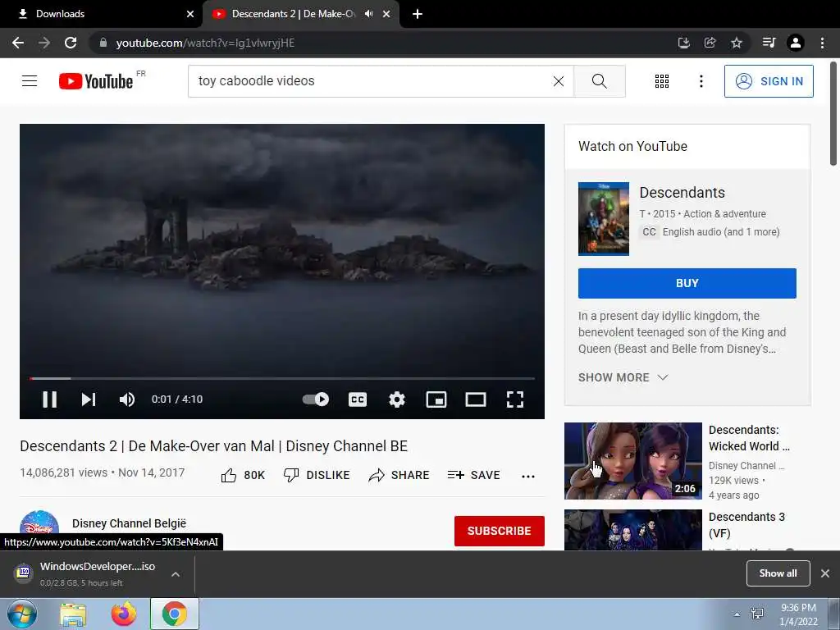The image size is (840, 630).
Task: Expand download item options chevron
Action: pos(176,573)
